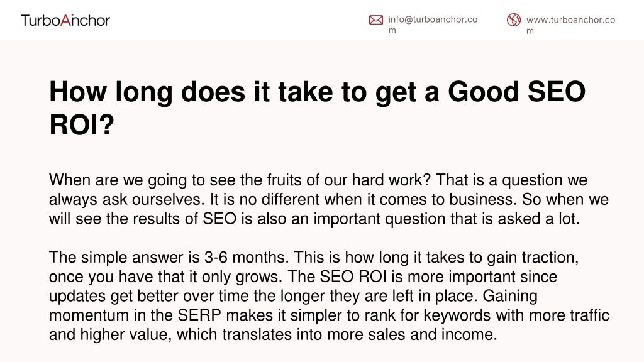Open the www.turboanchor.com website link
Image resolution: width=644 pixels, height=362 pixels.
coord(570,25)
